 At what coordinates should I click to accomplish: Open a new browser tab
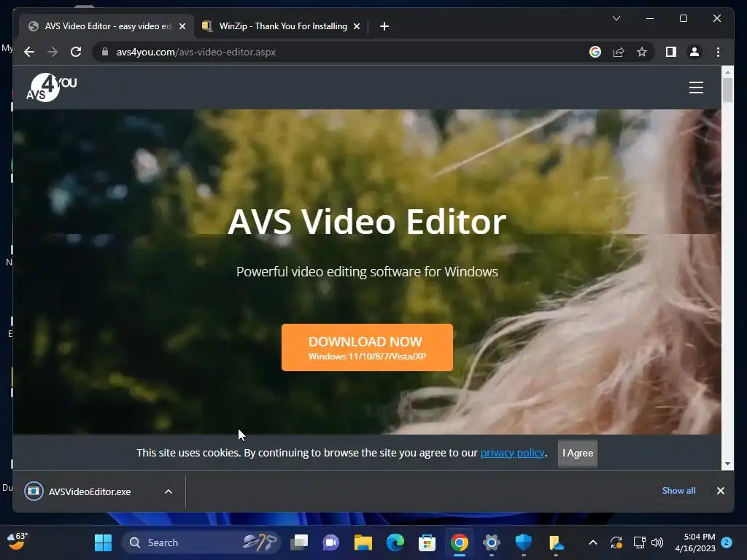384,26
